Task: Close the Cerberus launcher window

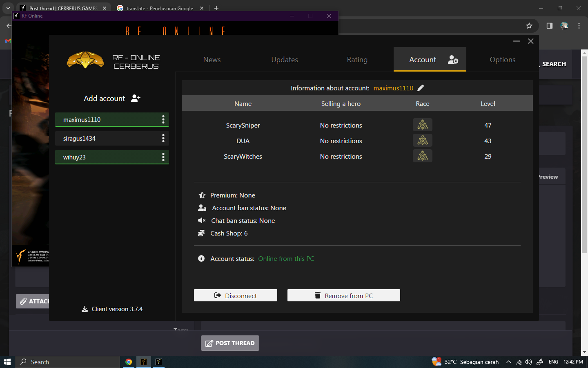Action: 531,41
